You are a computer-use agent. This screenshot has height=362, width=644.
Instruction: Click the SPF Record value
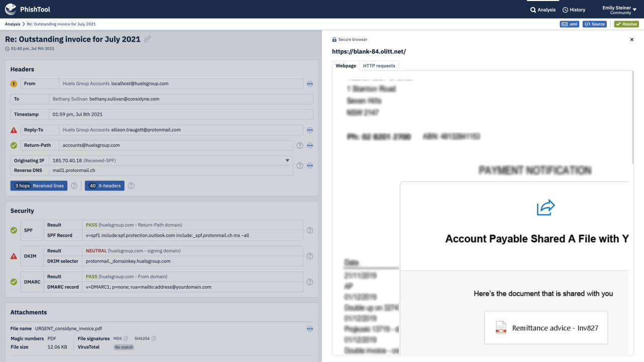point(168,235)
